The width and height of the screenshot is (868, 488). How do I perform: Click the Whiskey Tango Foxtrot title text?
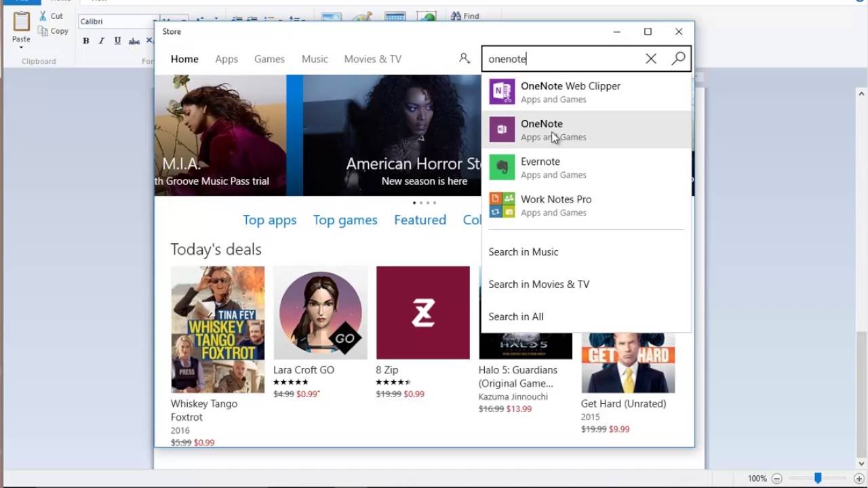(x=204, y=410)
